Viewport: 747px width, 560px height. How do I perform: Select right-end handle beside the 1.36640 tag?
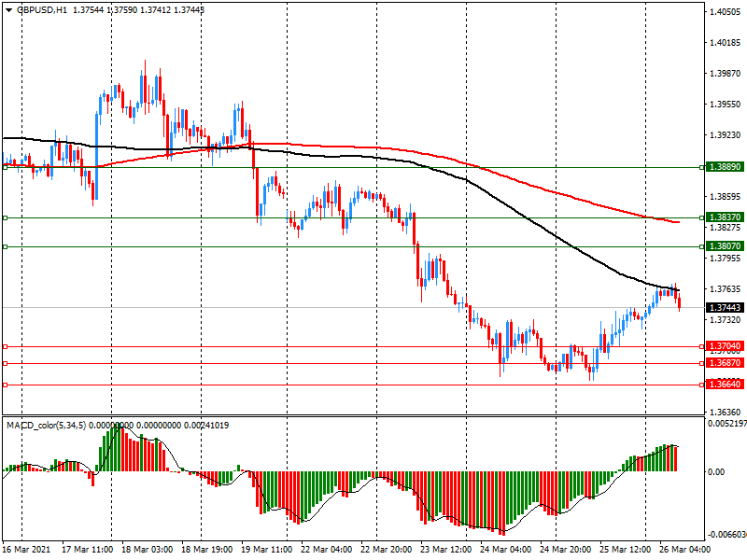click(702, 385)
